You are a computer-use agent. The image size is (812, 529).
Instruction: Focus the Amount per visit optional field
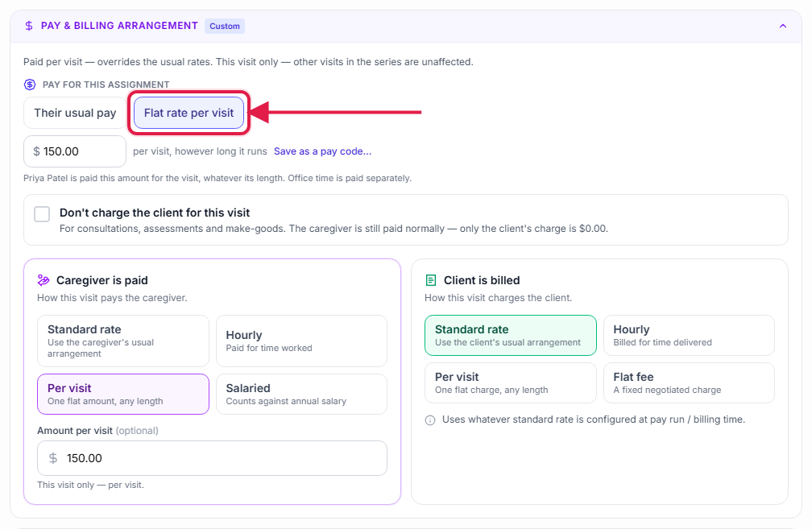(x=213, y=458)
